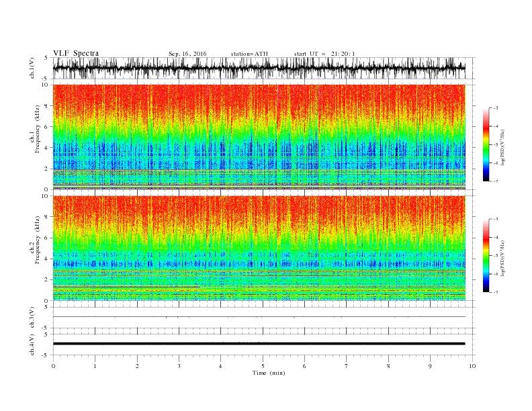
Task: Click the ch.1 spectrogram color scale bar
Action: (x=486, y=144)
